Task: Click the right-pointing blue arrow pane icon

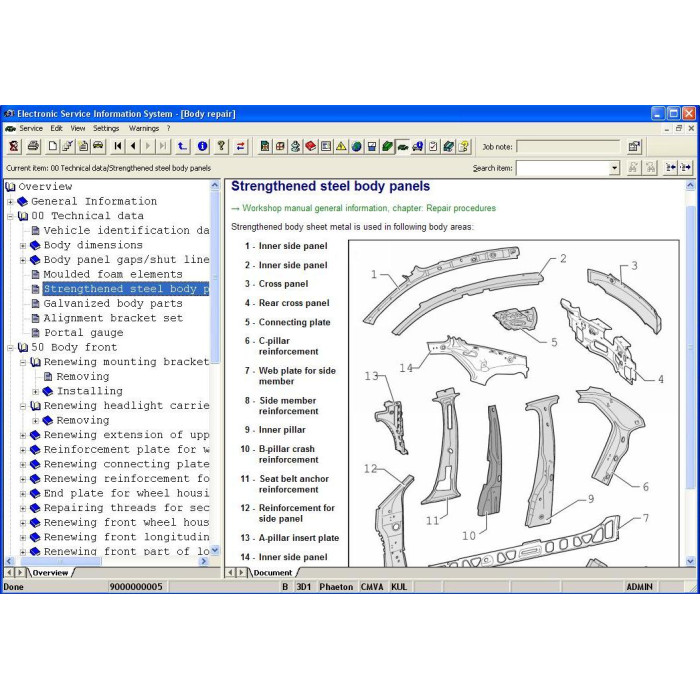Action: point(685,167)
